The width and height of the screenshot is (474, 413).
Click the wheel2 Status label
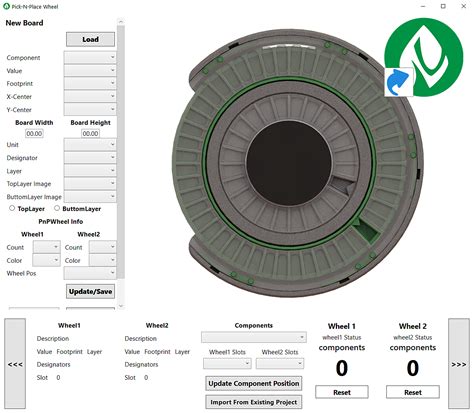[413, 337]
